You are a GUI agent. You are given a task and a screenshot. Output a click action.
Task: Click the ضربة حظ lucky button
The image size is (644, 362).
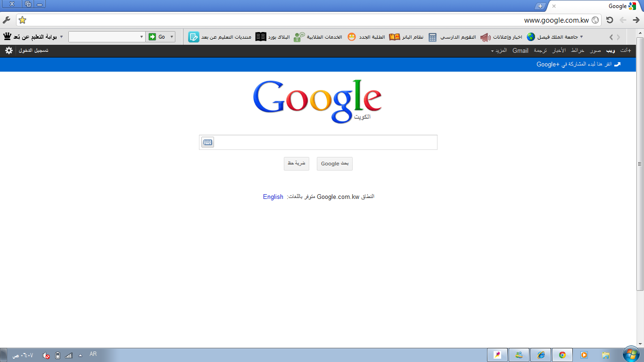point(297,164)
